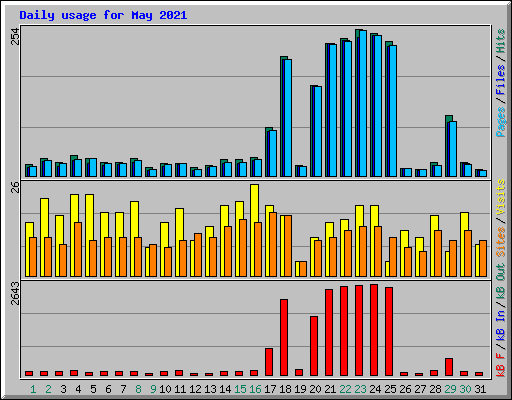Click the red kB bar for day 17
Image resolution: width=512 pixels, height=400 pixels.
pyautogui.click(x=269, y=362)
